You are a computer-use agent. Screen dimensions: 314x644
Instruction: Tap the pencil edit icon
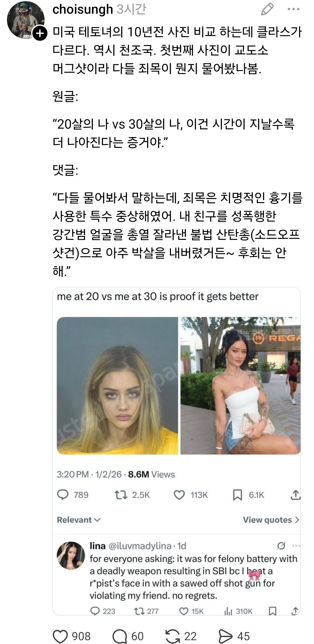point(267,9)
